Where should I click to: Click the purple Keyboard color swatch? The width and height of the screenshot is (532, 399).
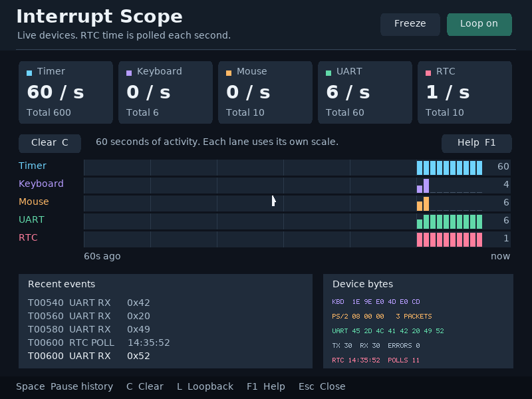129,73
